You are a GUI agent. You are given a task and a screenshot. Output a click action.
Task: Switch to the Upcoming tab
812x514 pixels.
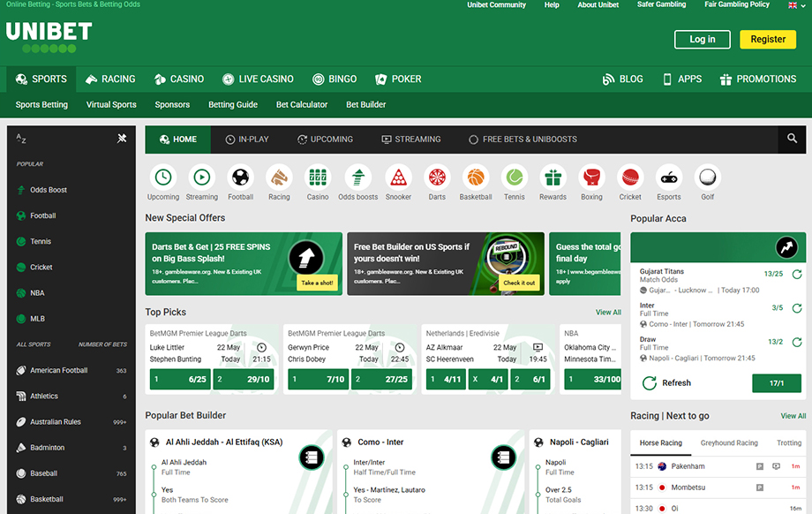[325, 140]
